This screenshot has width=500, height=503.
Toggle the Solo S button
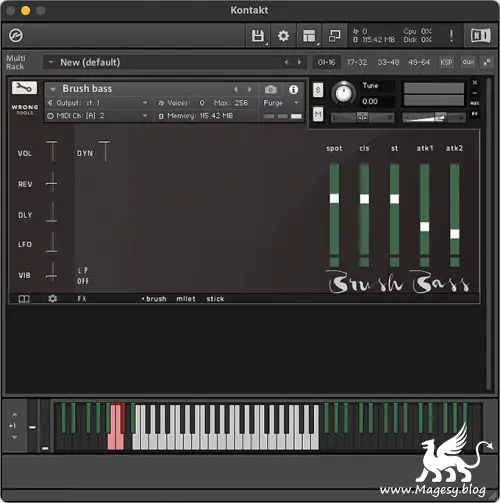click(318, 90)
